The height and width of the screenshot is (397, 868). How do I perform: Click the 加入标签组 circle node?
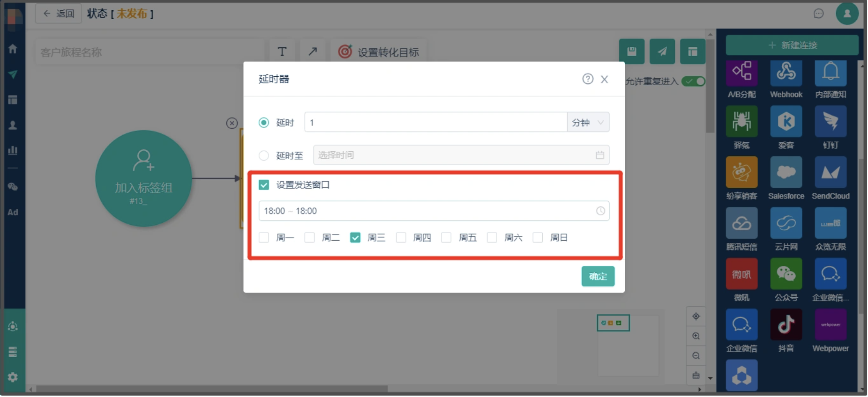pyautogui.click(x=144, y=179)
